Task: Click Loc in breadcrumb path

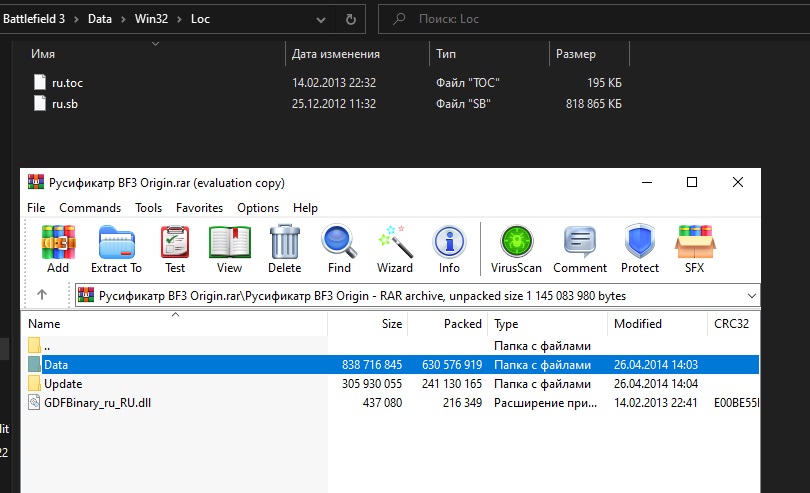Action: 200,19
